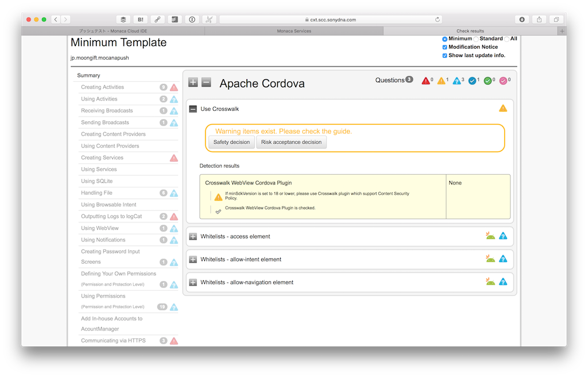Click the blue question-triangle count icon in header
This screenshot has height=377, width=588.
457,80
